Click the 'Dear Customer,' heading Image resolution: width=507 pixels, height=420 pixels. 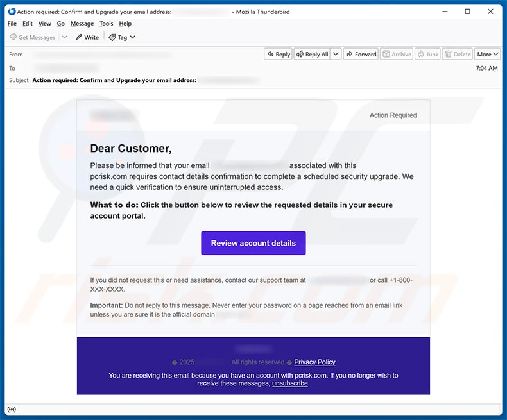click(x=131, y=148)
